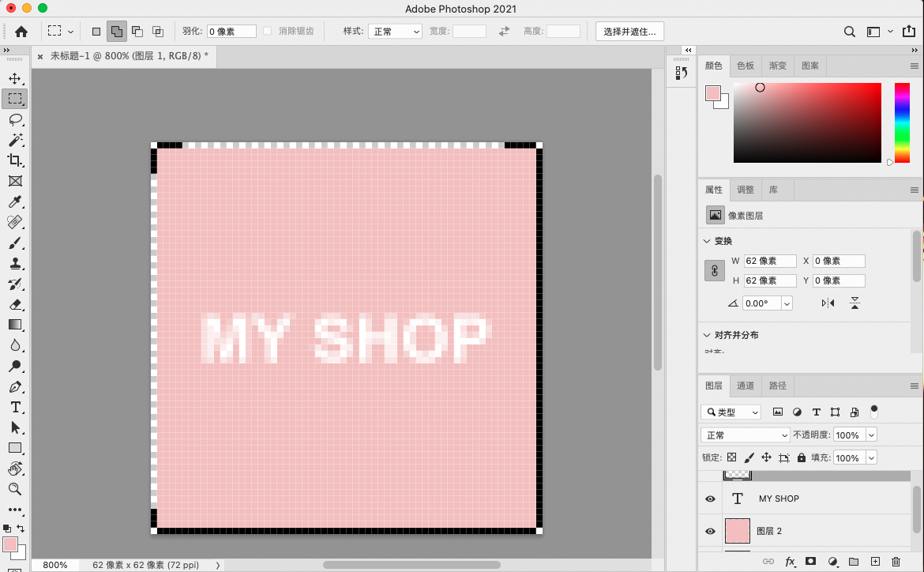Viewport: 924px width, 572px height.
Task: Select the Horizontal Type tool
Action: (x=15, y=408)
